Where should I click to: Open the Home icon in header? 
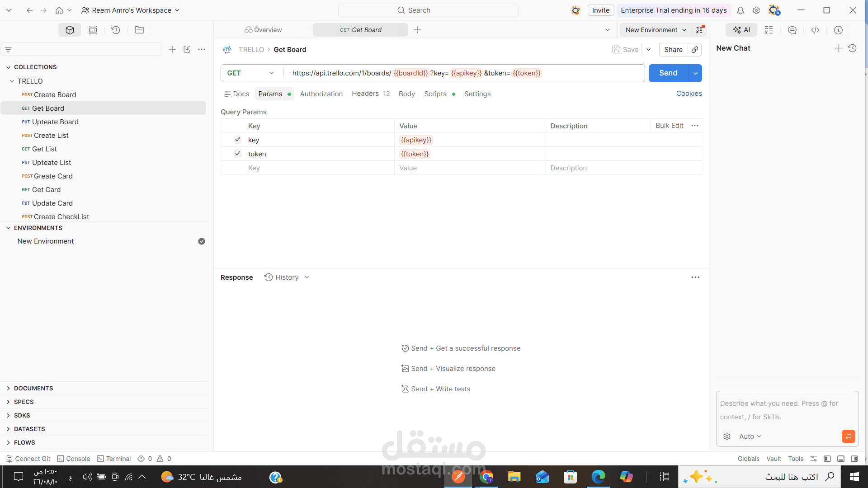pyautogui.click(x=59, y=10)
